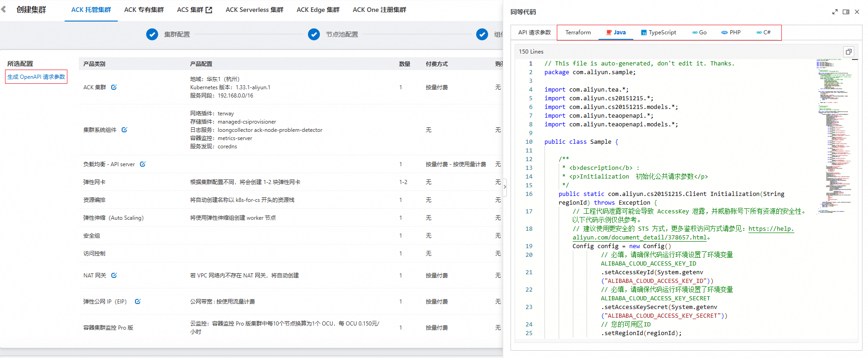Click code line 10 public class Sample
Viewport: 868px width, 358px height.
[x=581, y=142]
